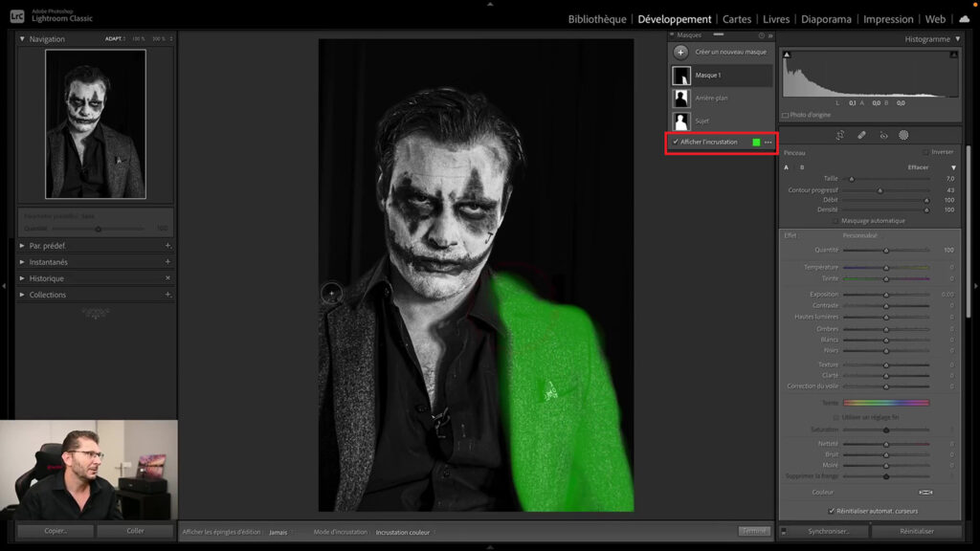Select the Arrière-plan mask thumbnail

click(681, 99)
